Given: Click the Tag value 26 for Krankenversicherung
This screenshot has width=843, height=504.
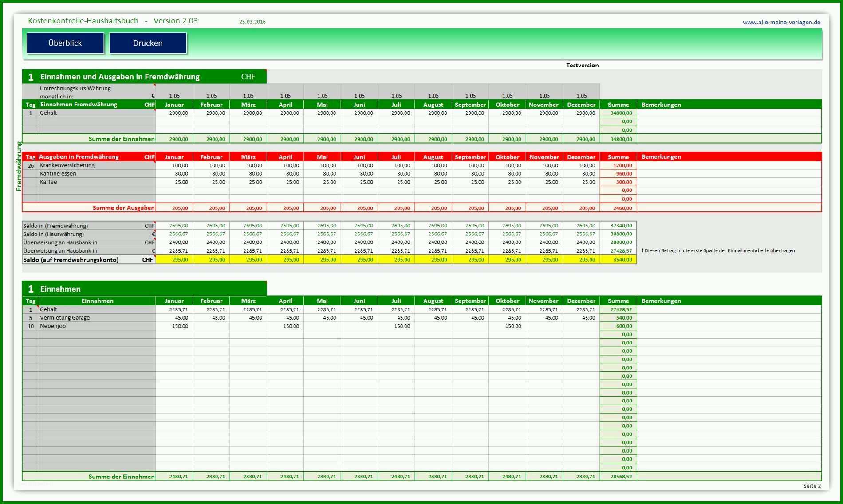Looking at the screenshot, I should tap(31, 165).
